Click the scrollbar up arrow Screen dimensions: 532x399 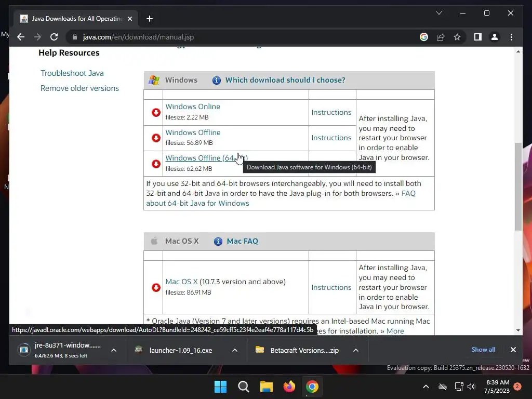click(518, 51)
